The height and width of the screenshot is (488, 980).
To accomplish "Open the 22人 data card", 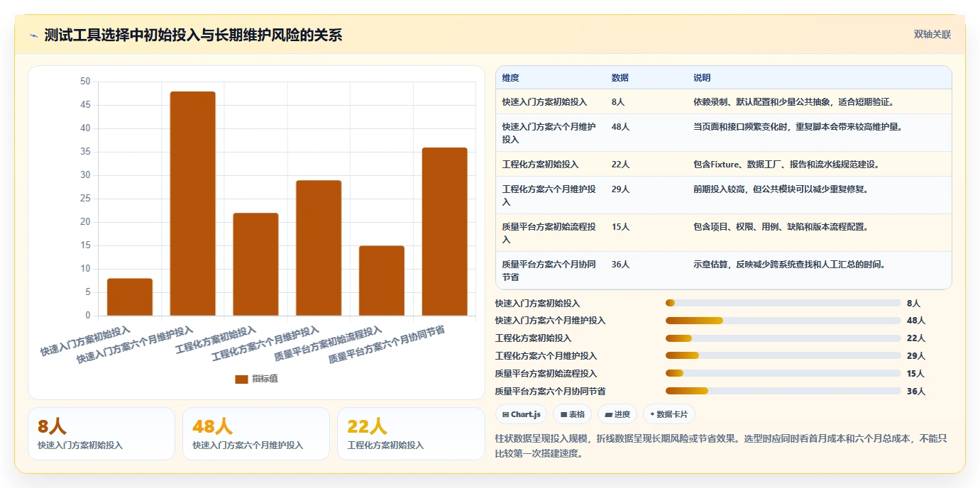I will coord(411,433).
